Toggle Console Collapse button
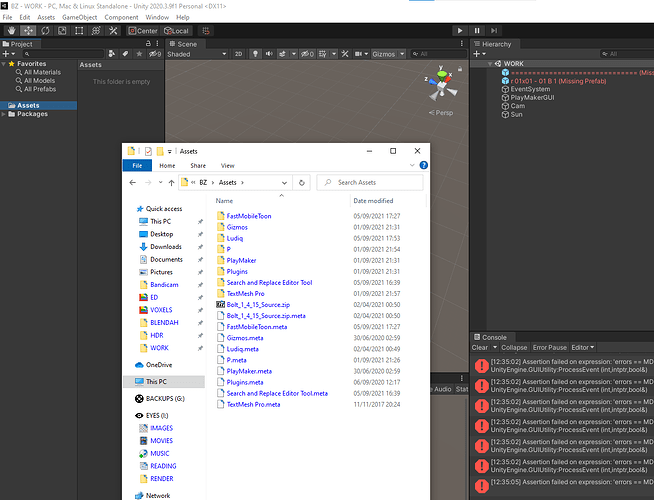The width and height of the screenshot is (654, 500). point(514,347)
